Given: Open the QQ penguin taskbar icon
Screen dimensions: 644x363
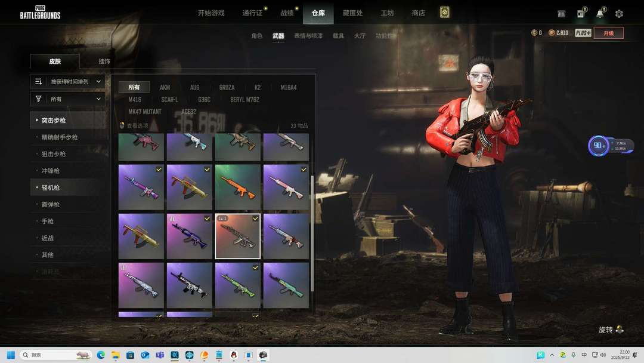Looking at the screenshot, I should (234, 355).
